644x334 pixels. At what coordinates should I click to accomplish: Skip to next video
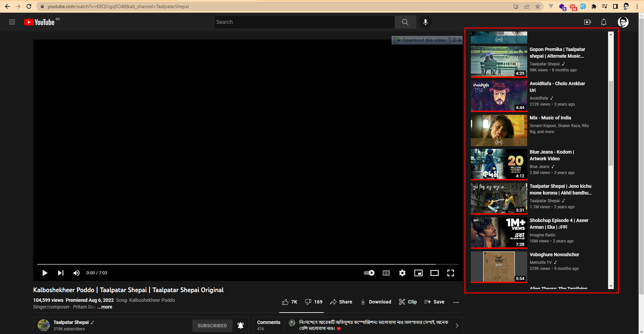click(x=60, y=273)
